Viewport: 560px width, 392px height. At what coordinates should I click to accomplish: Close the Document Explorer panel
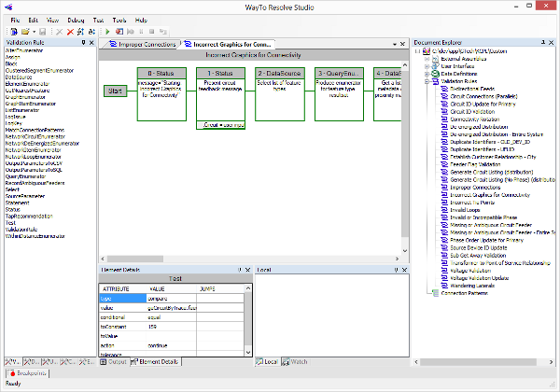pyautogui.click(x=551, y=43)
